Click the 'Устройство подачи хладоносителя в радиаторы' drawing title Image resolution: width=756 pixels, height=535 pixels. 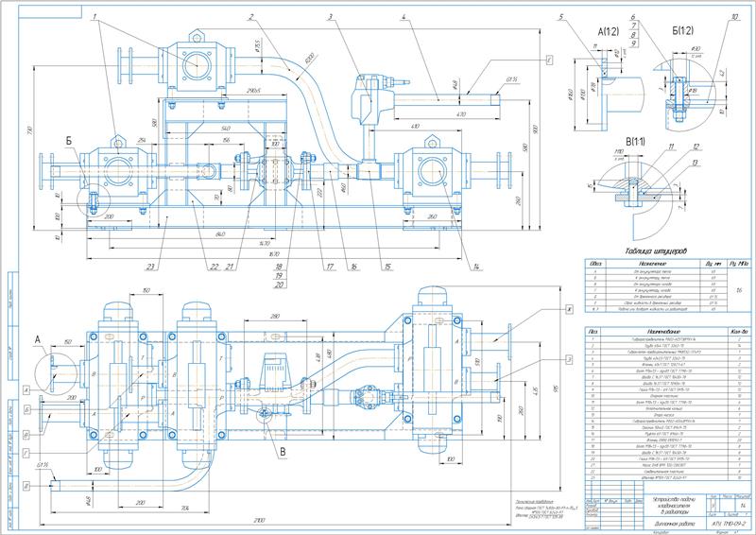675,506
